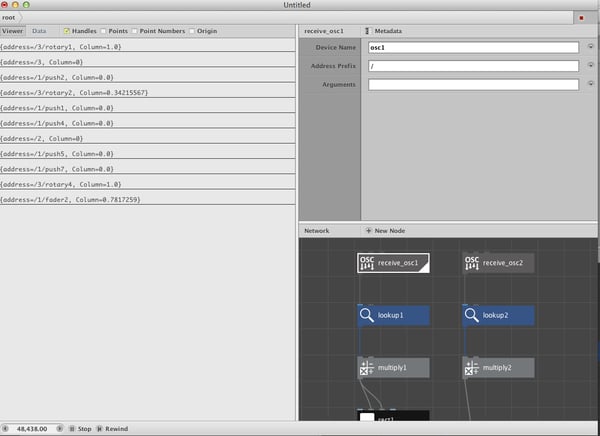Switch to the Data tab
This screenshot has width=600, height=436.
pyautogui.click(x=39, y=31)
